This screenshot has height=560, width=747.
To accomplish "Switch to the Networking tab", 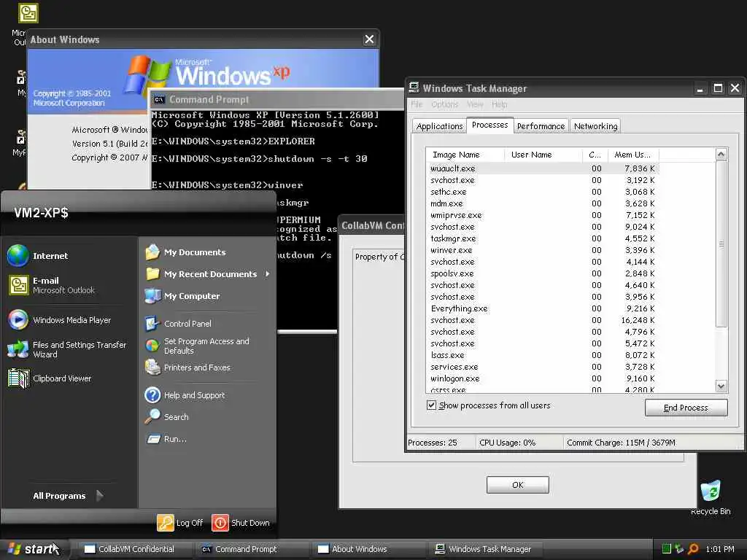I will click(595, 126).
